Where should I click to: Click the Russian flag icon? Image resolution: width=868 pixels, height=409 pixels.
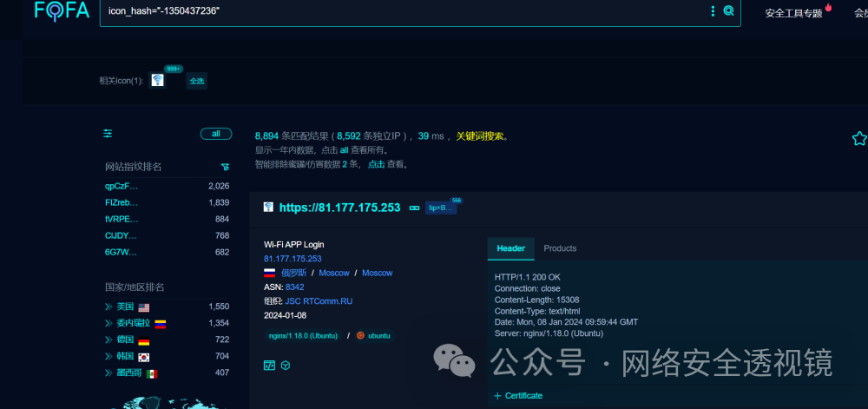[x=270, y=273]
